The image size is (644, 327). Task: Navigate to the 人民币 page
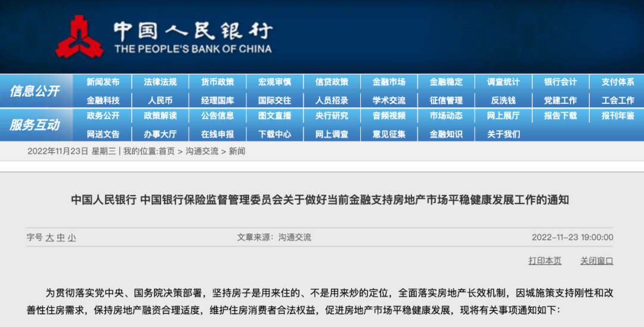[x=160, y=100]
